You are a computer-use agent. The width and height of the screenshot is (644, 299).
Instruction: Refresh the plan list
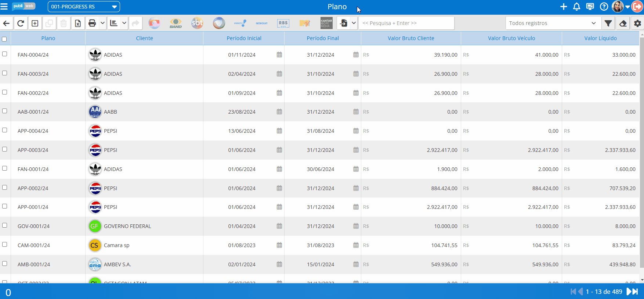coord(21,23)
